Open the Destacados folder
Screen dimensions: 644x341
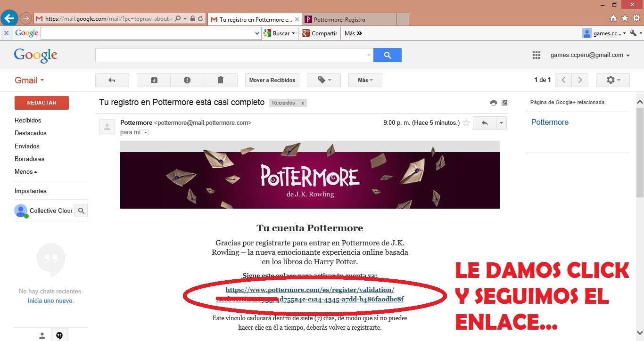click(31, 133)
